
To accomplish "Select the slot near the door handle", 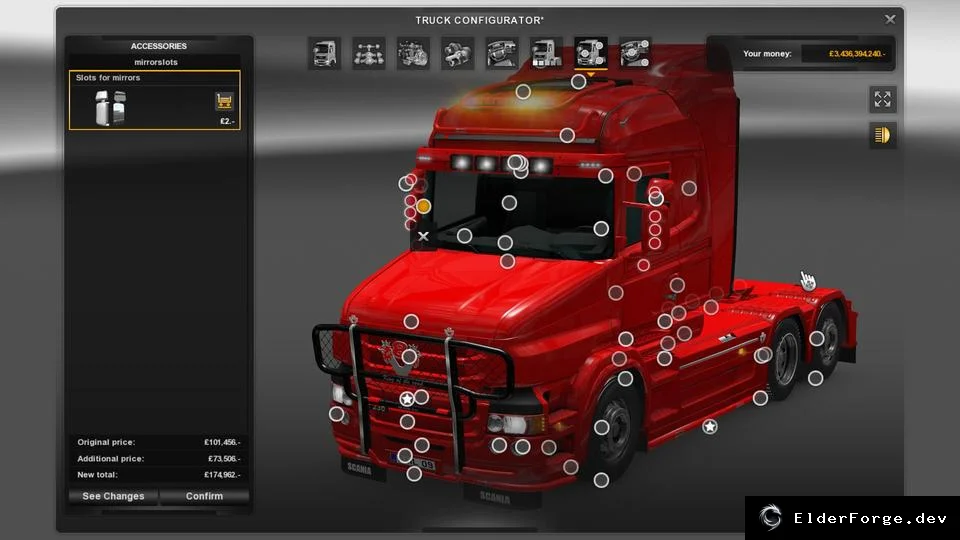I will (x=677, y=285).
